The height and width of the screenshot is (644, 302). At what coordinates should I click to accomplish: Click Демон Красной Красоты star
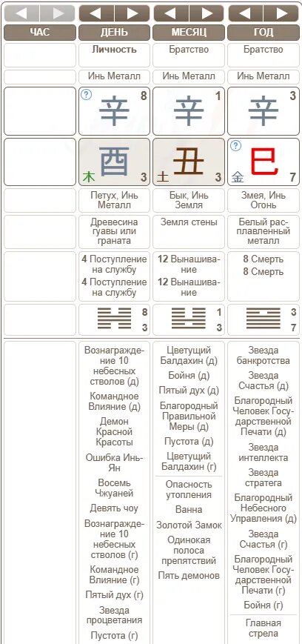point(114,431)
